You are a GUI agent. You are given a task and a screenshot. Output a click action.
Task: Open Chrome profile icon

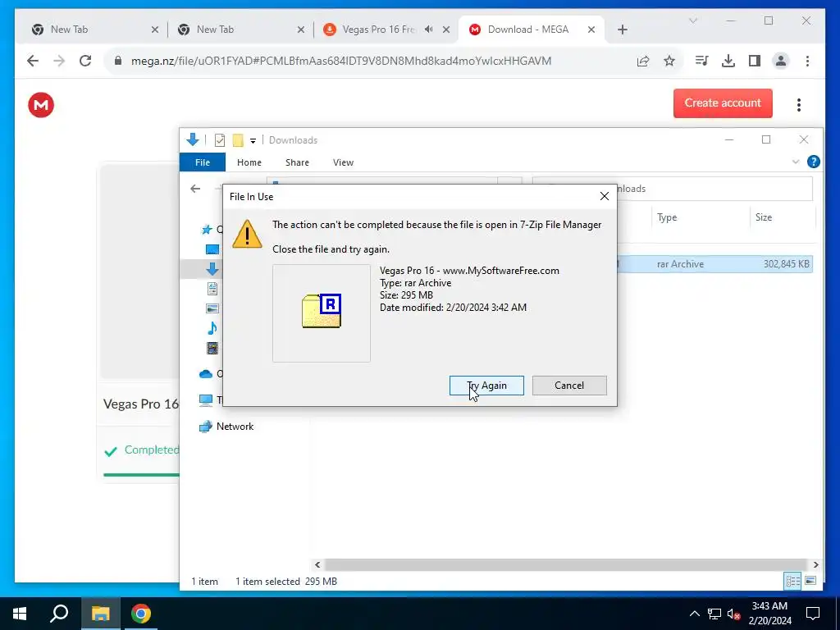pyautogui.click(x=781, y=61)
